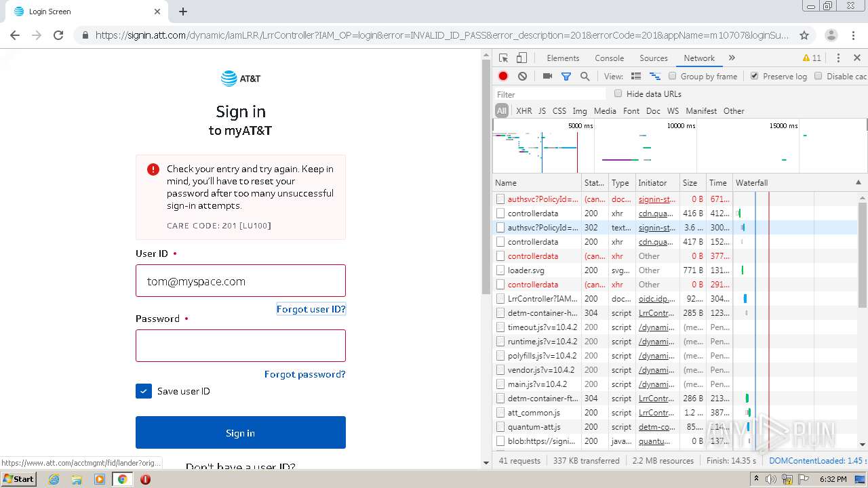
Task: Click the AT&T logo
Action: [241, 79]
